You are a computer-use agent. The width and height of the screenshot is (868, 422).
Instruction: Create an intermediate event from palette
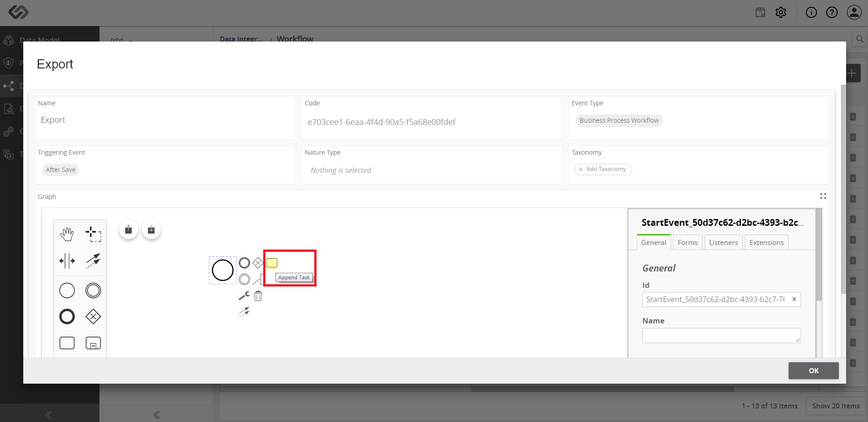(93, 291)
